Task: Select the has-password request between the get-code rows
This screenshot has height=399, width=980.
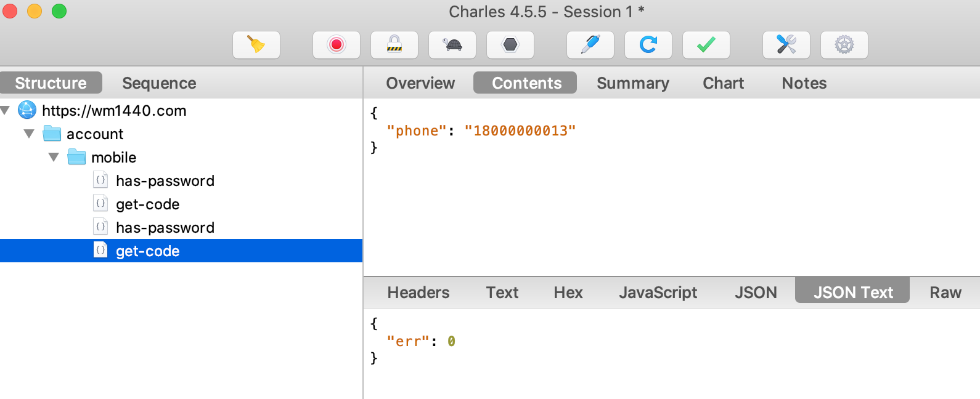Action: (165, 228)
